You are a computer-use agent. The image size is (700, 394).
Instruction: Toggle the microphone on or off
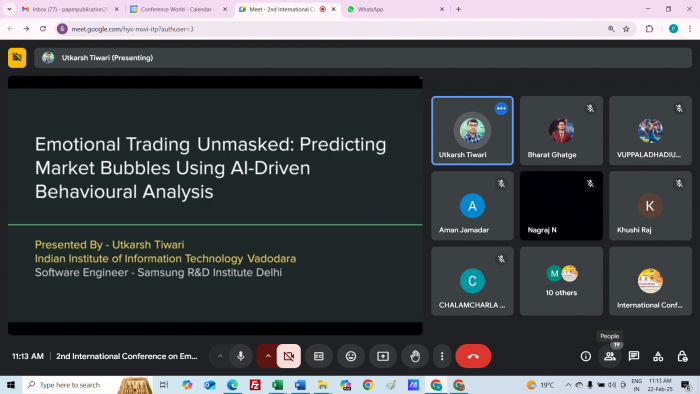pyautogui.click(x=241, y=356)
